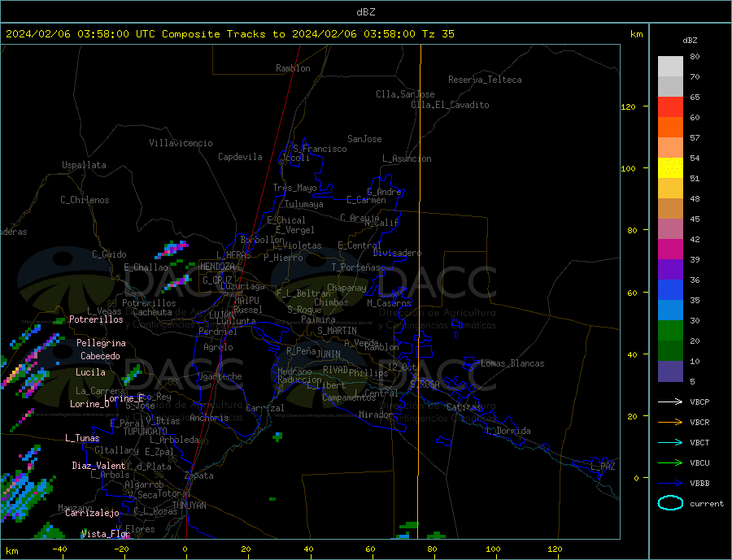Viewport: 732px width, 560px height.
Task: Click the 'Chapanay' map label
Action: pyautogui.click(x=346, y=288)
